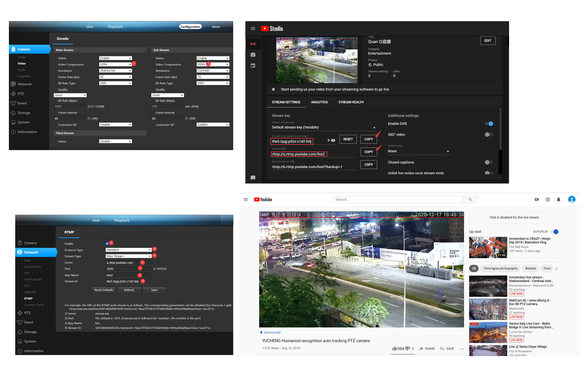Expand the Select stream key dropdown
The width and height of the screenshot is (588, 367).
tap(374, 128)
